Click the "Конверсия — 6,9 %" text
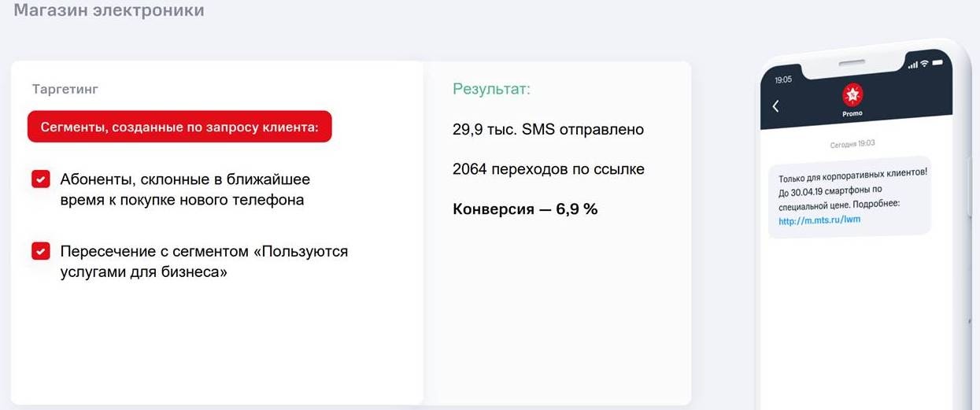This screenshot has width=980, height=410. click(525, 209)
